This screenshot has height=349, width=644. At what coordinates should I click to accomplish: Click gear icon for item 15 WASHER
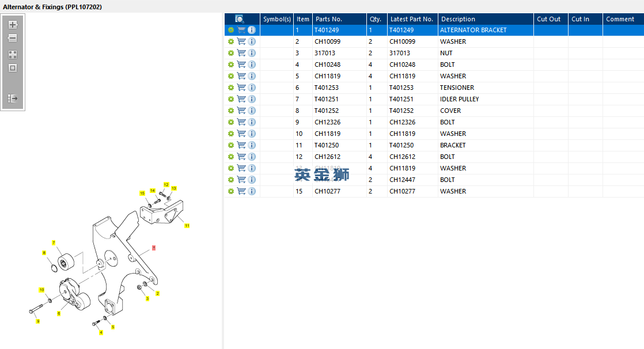231,191
